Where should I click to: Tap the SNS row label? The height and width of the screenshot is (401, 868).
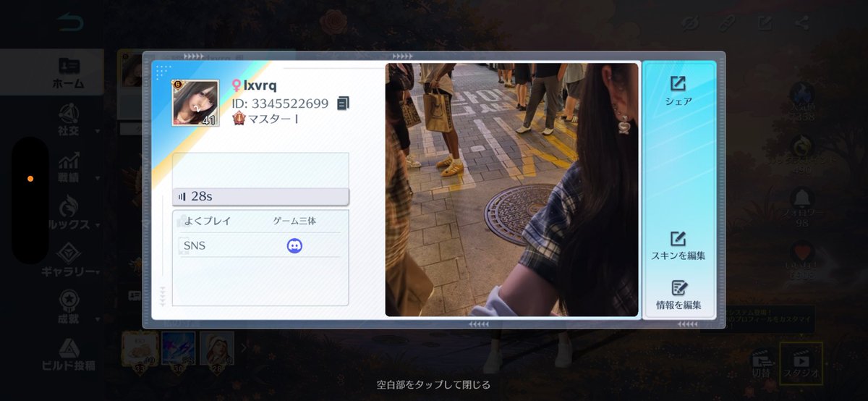click(x=195, y=246)
